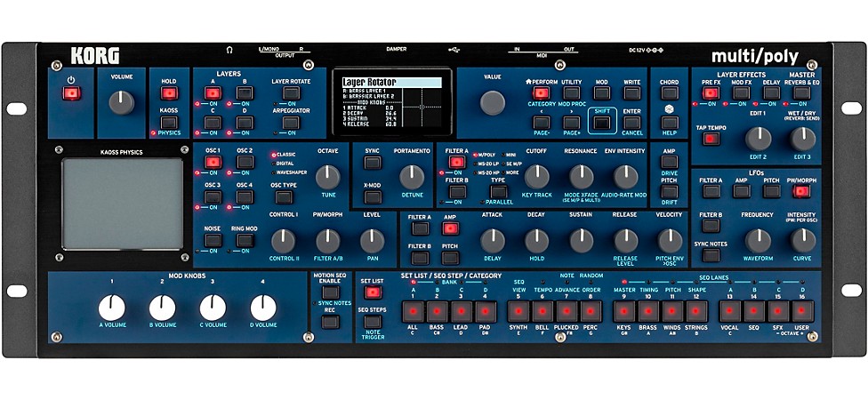Screen dimensions: 868x400
Task: Click the CUTOFF knob
Action: (x=536, y=177)
